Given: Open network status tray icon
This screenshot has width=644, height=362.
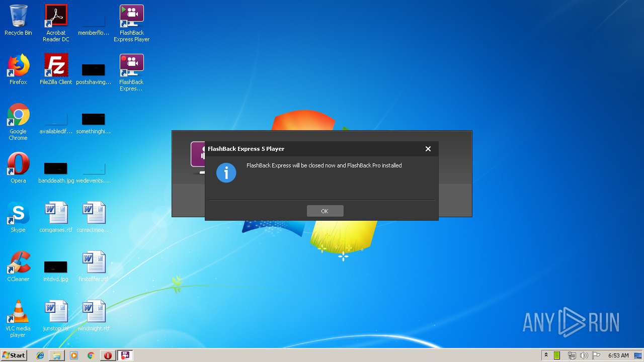Looking at the screenshot, I should [x=572, y=355].
